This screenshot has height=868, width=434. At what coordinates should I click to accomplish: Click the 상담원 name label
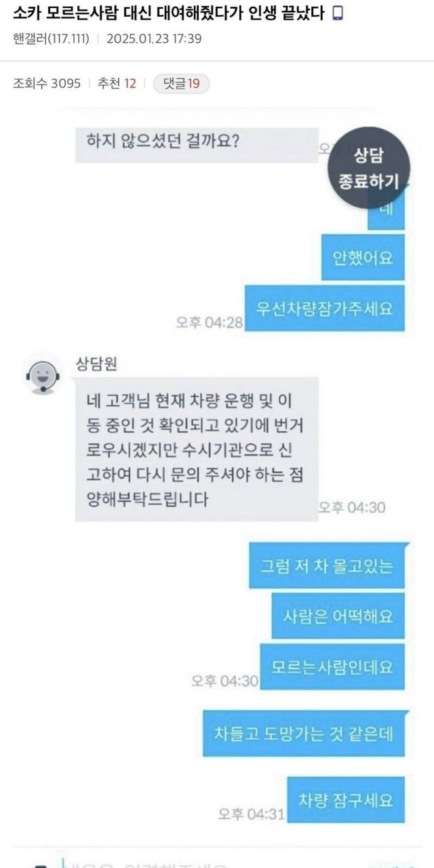point(97,364)
